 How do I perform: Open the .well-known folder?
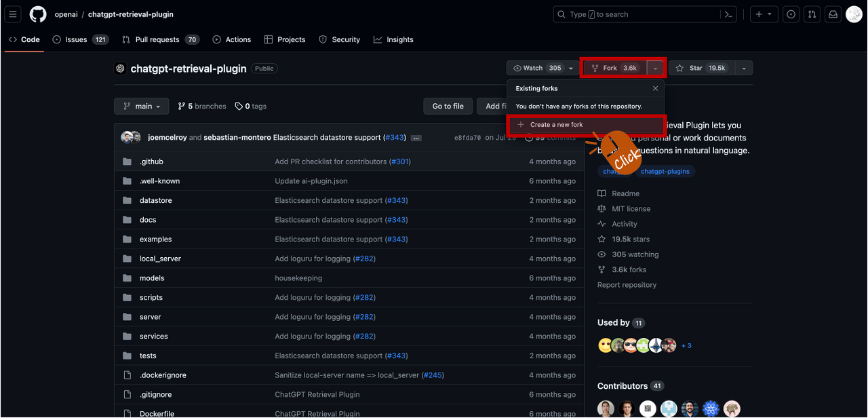(159, 181)
